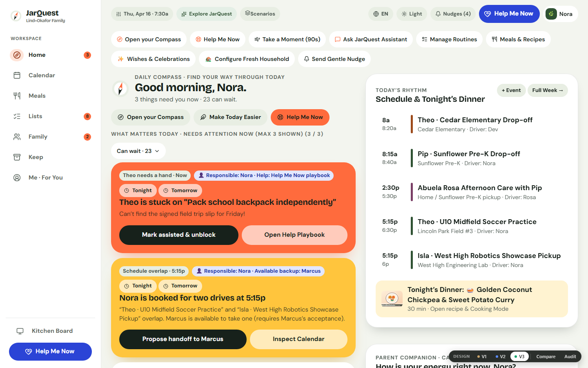Open the date and time filter chip
The width and height of the screenshot is (588, 368).
[x=142, y=14]
